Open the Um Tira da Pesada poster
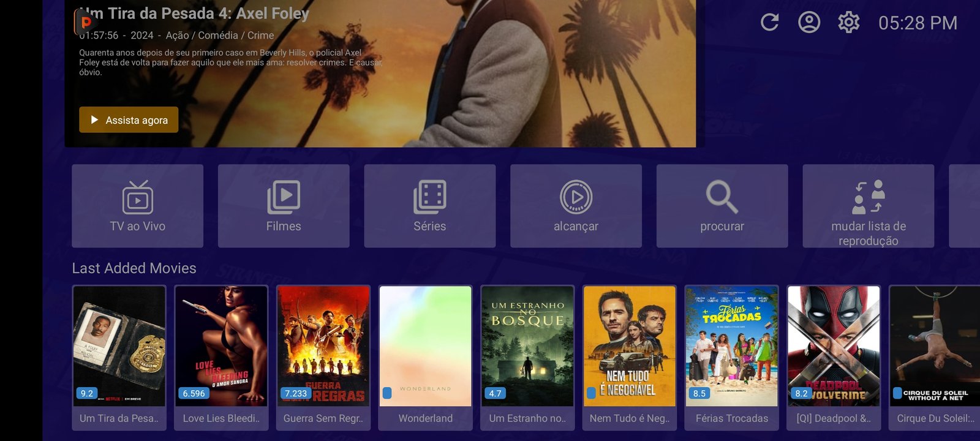The height and width of the screenshot is (441, 980). (119, 346)
